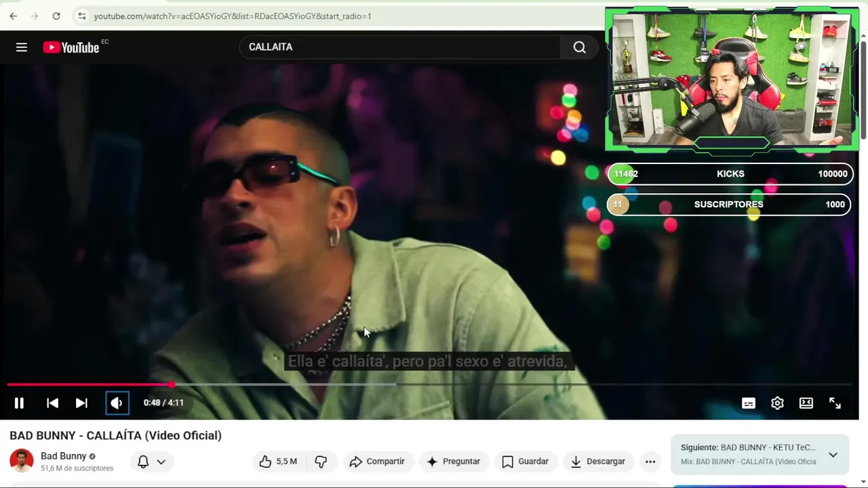This screenshot has width=868, height=488.
Task: Click the search box containing CALLAITA
Action: (400, 47)
